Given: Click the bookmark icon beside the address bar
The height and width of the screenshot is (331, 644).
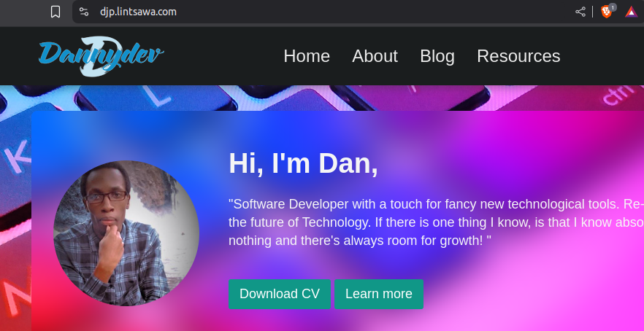Looking at the screenshot, I should [55, 12].
